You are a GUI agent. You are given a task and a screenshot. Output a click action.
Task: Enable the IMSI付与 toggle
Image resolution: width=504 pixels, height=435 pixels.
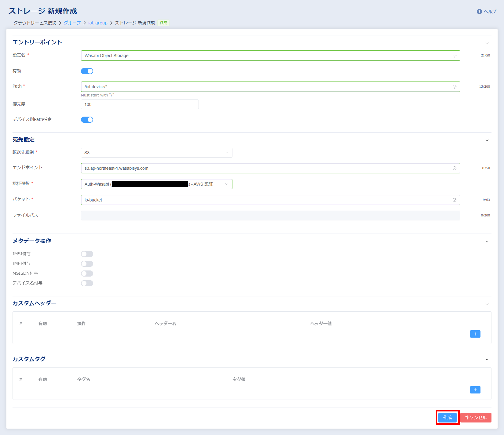tap(87, 254)
